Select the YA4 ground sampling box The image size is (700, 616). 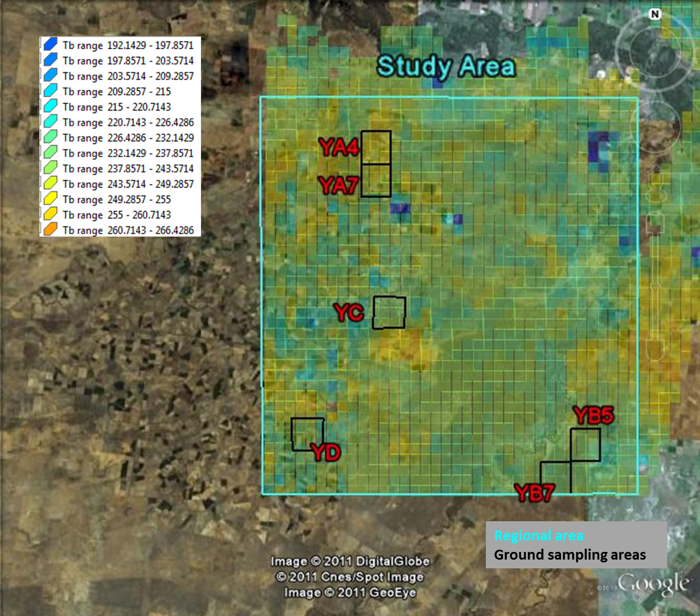click(376, 147)
